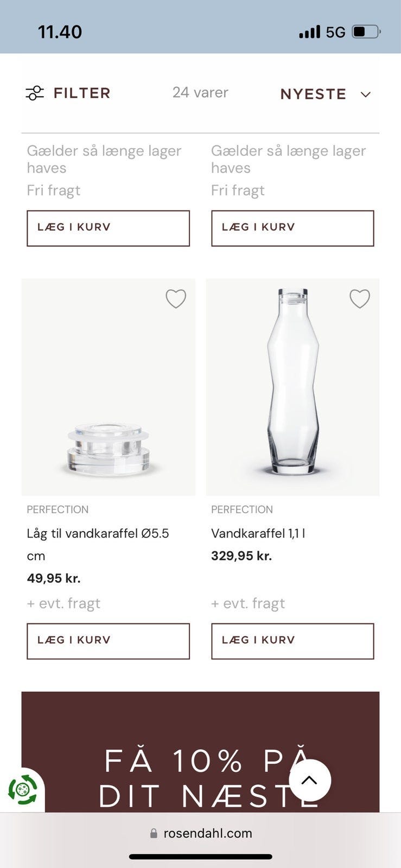
Task: Open the Vandkaraffel 1,1 l product link
Action: (x=258, y=533)
